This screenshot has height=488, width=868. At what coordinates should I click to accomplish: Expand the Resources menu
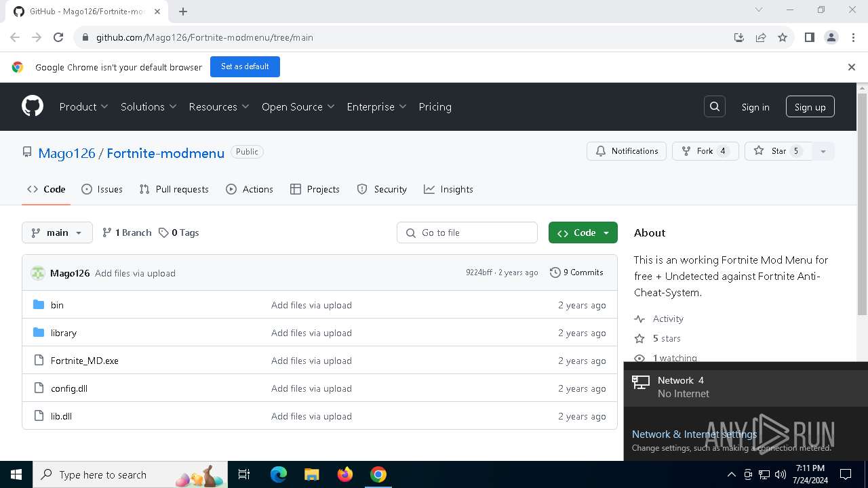(219, 106)
